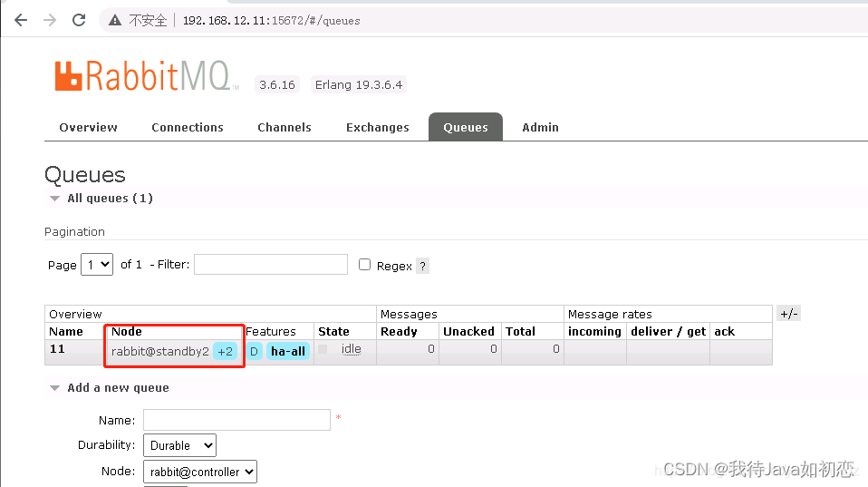
Task: Go to the Exchanges tab
Action: pyautogui.click(x=378, y=128)
